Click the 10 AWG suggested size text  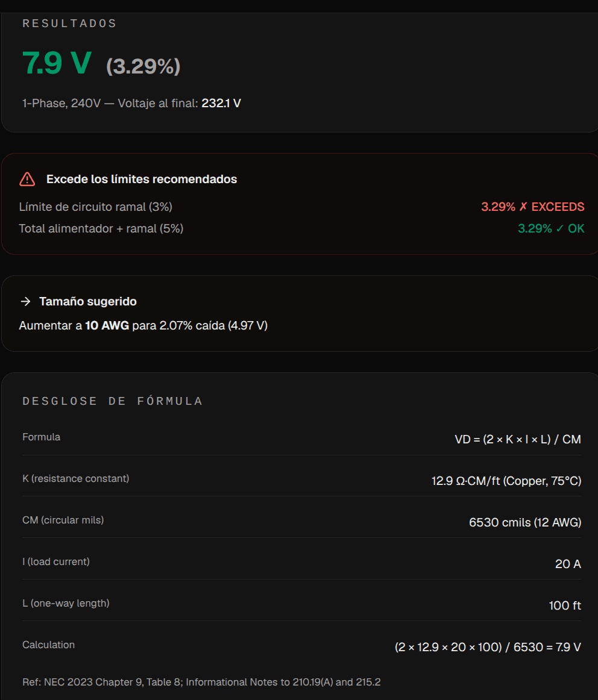coord(107,325)
